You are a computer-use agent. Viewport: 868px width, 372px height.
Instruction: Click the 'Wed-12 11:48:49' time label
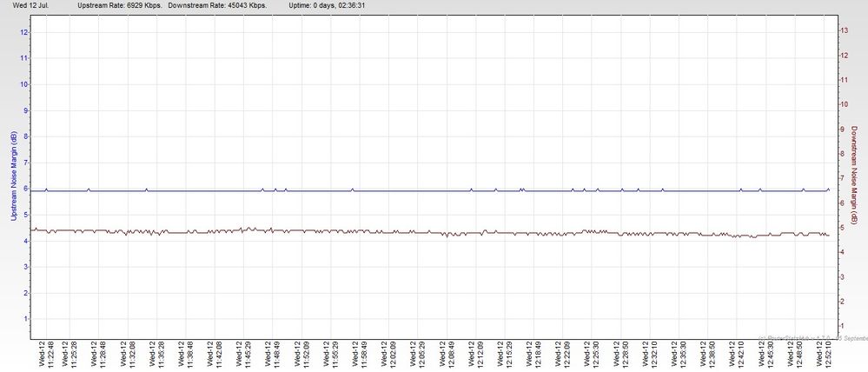tap(272, 355)
